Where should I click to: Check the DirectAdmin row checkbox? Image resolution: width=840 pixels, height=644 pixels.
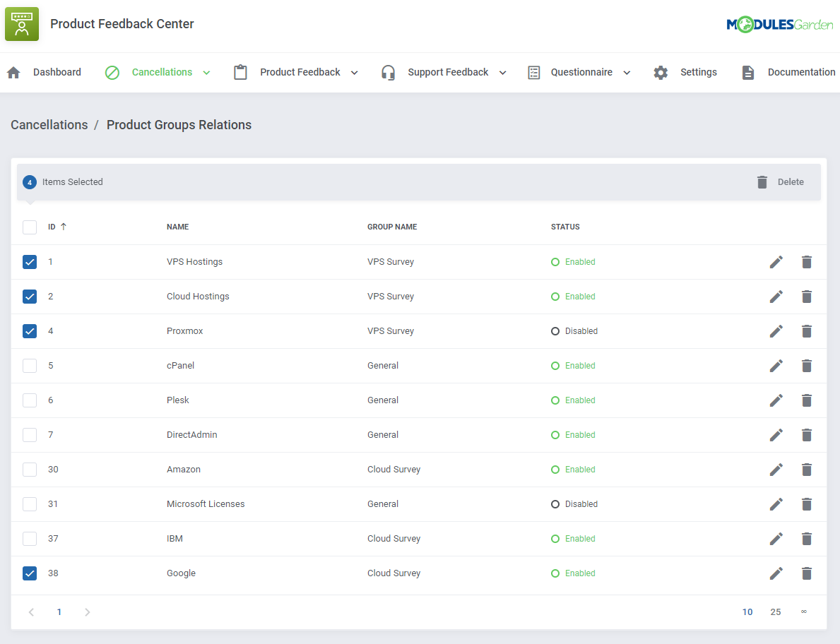(30, 435)
